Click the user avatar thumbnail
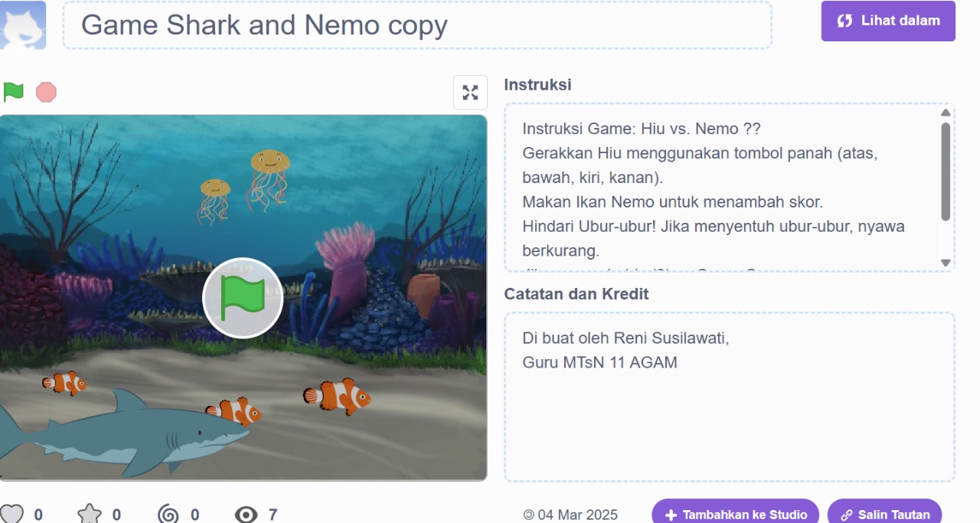 (23, 25)
